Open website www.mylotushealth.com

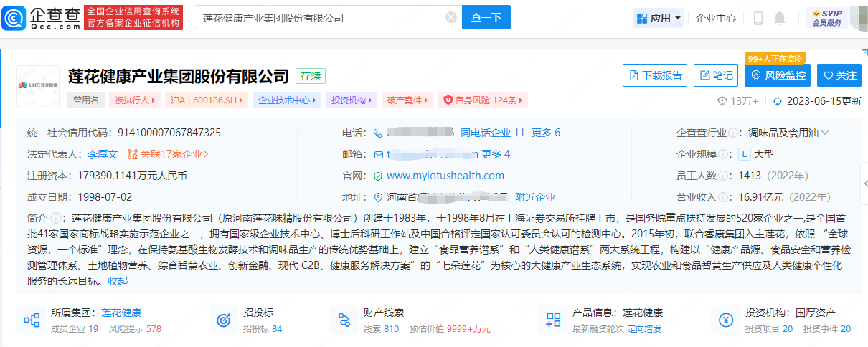pyautogui.click(x=445, y=176)
